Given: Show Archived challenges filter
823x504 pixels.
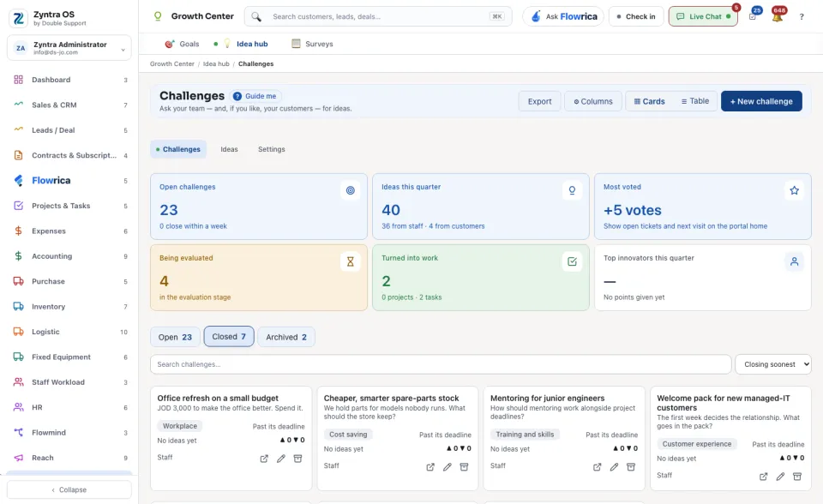Looking at the screenshot, I should 286,337.
